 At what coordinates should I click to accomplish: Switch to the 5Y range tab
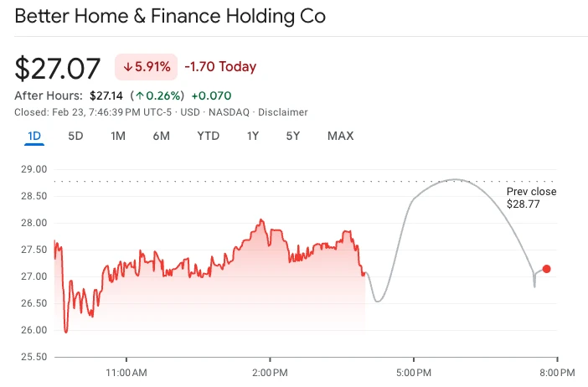293,136
